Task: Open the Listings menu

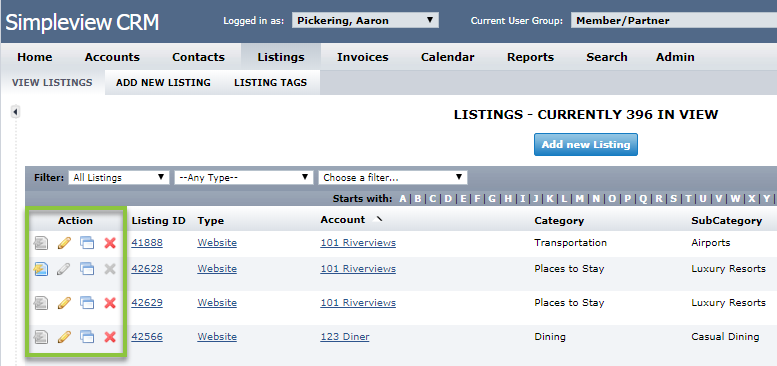Action: [281, 57]
